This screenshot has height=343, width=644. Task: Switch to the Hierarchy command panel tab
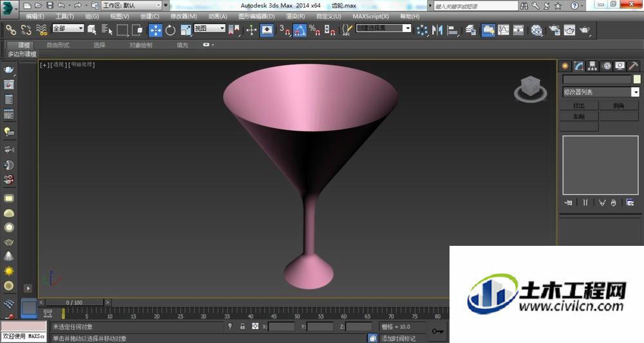[x=592, y=66]
